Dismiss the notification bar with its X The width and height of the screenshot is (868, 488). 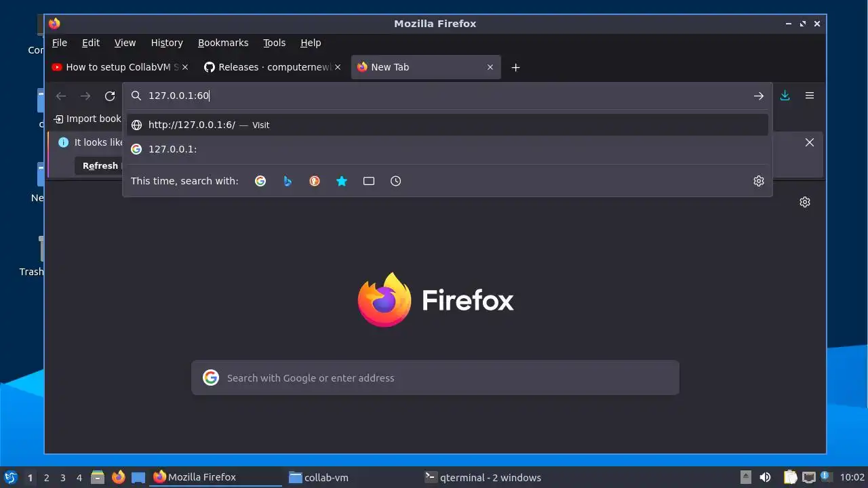[x=810, y=142]
